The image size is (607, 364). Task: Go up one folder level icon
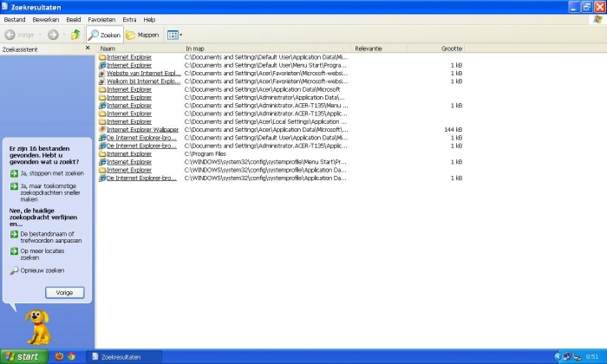click(x=76, y=35)
